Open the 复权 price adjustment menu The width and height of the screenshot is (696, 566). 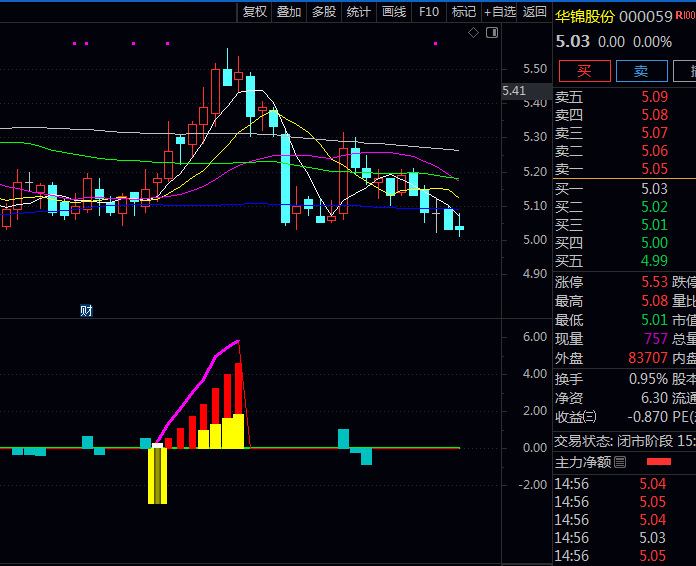tap(255, 12)
